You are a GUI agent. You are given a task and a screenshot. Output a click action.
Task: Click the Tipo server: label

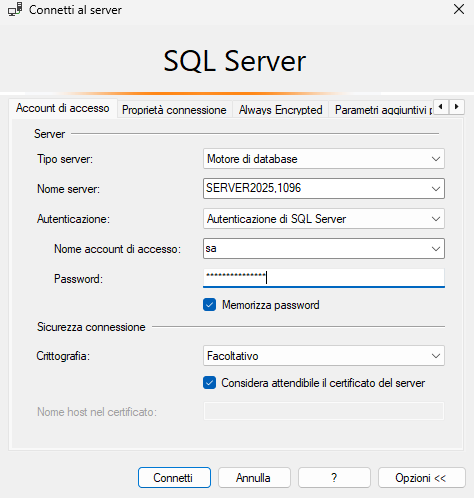[x=65, y=159]
